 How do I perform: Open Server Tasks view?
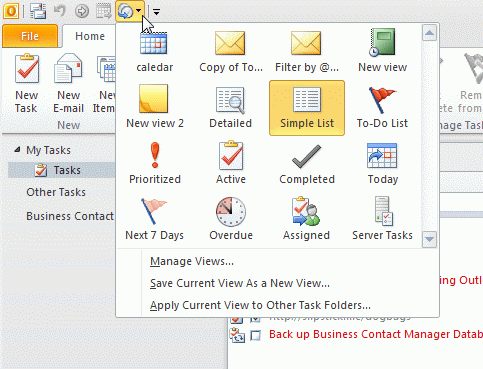382,219
